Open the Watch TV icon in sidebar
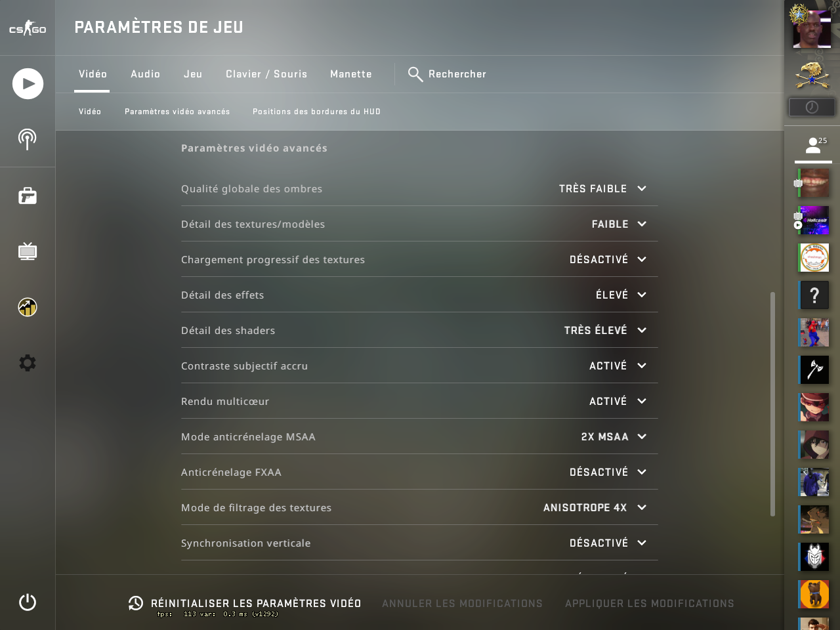 pyautogui.click(x=28, y=251)
